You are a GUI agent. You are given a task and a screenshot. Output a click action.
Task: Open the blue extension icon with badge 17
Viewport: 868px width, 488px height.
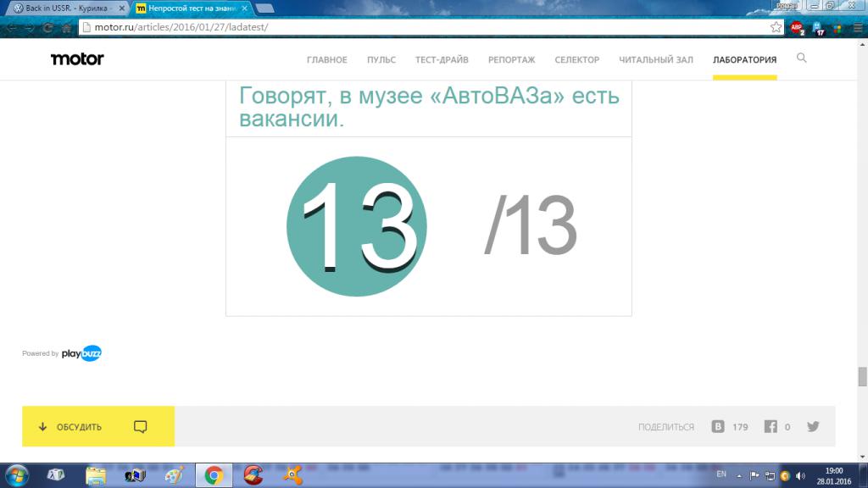(x=818, y=28)
